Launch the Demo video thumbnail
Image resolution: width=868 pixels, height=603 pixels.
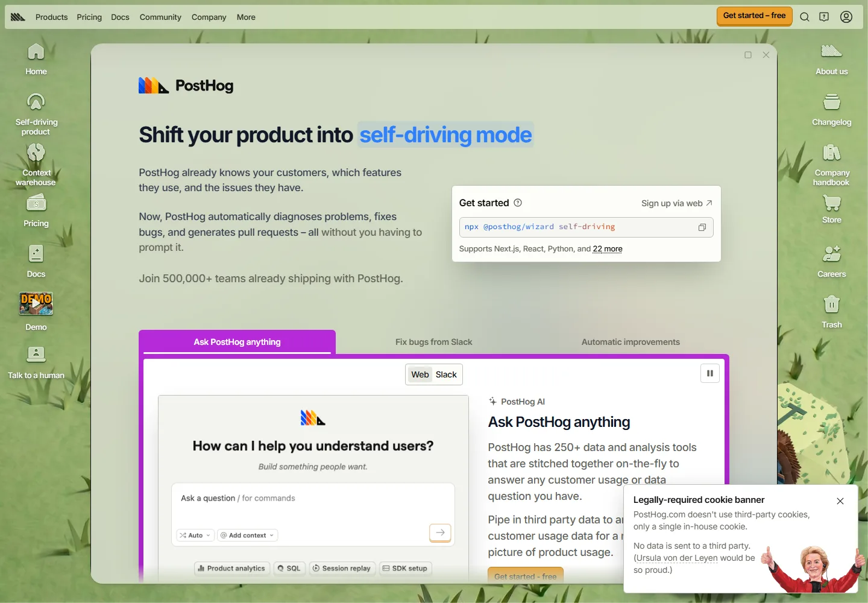36,304
